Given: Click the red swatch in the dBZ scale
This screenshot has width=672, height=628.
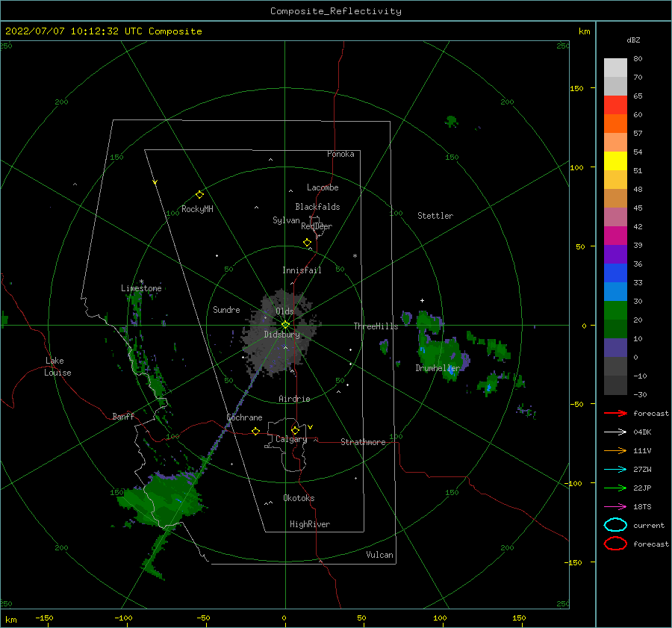Looking at the screenshot, I should [x=615, y=105].
